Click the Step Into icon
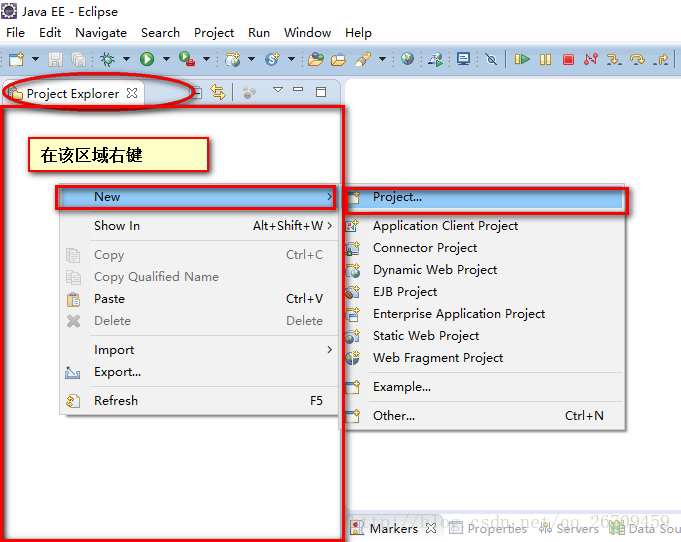This screenshot has height=542, width=681. coord(614,59)
